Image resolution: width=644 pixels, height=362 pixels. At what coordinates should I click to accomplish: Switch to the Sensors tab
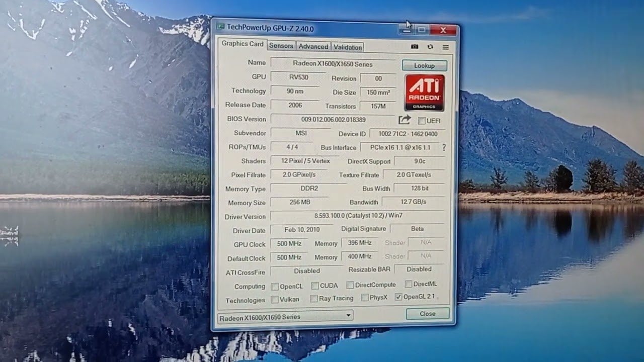pos(281,46)
